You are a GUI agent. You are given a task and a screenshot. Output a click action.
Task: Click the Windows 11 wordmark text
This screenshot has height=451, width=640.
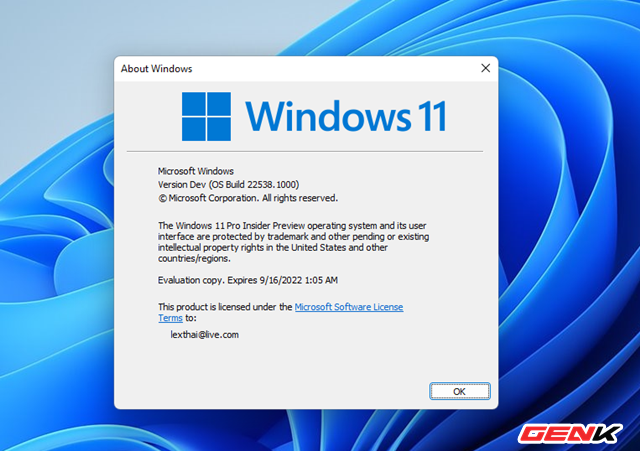346,116
